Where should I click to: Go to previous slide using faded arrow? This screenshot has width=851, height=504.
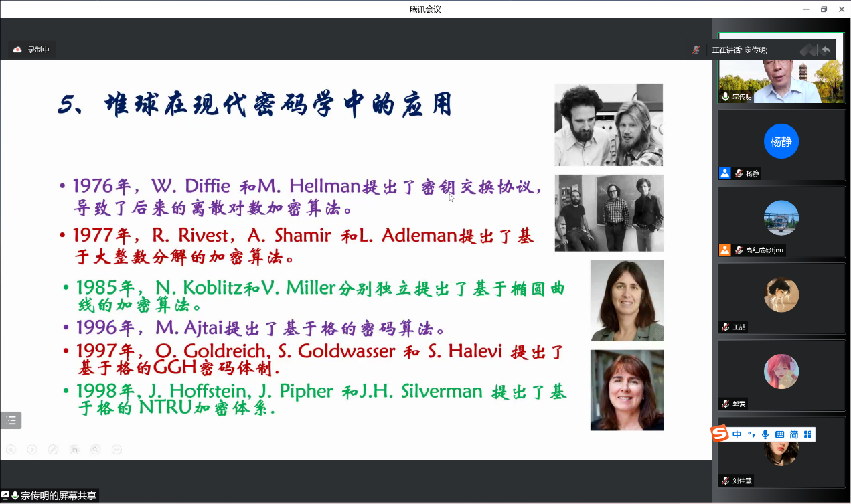pos(11,450)
